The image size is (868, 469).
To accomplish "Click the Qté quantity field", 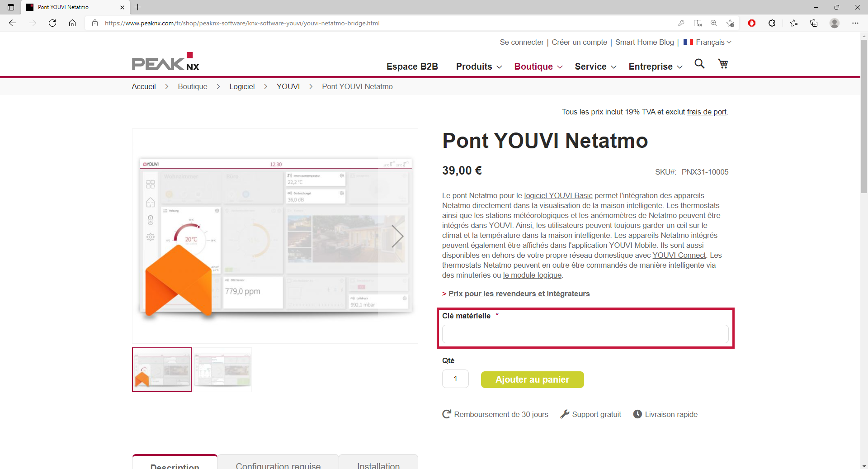I will (x=455, y=379).
